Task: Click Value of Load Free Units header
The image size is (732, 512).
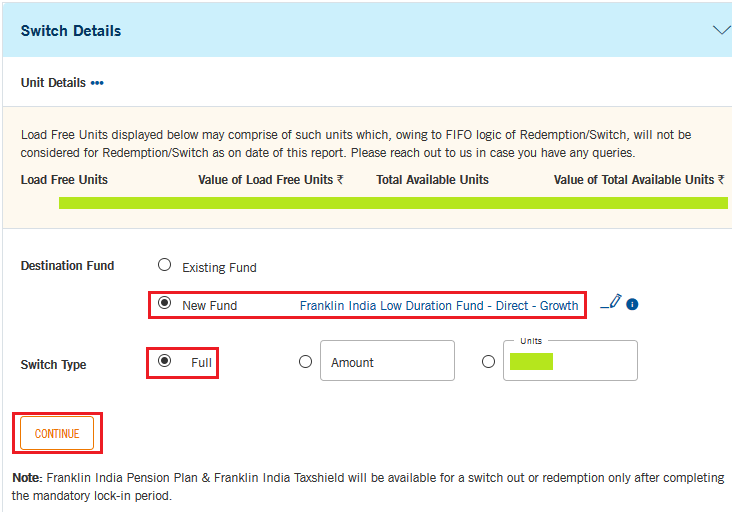Action: pos(271,180)
